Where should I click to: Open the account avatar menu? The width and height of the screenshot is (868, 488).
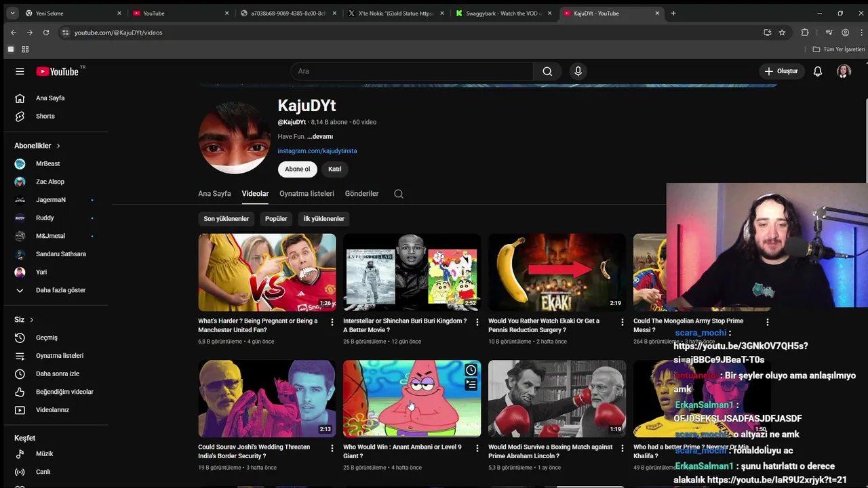(x=844, y=71)
